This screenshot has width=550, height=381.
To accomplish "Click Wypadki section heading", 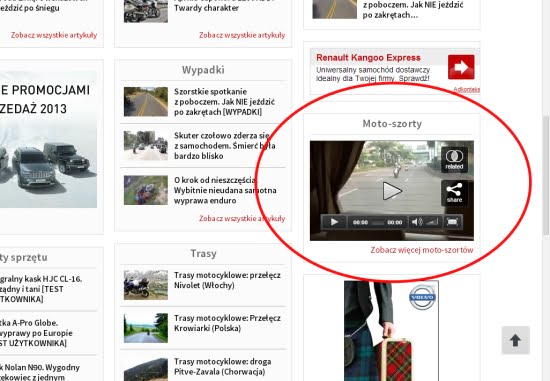I will pos(203,70).
